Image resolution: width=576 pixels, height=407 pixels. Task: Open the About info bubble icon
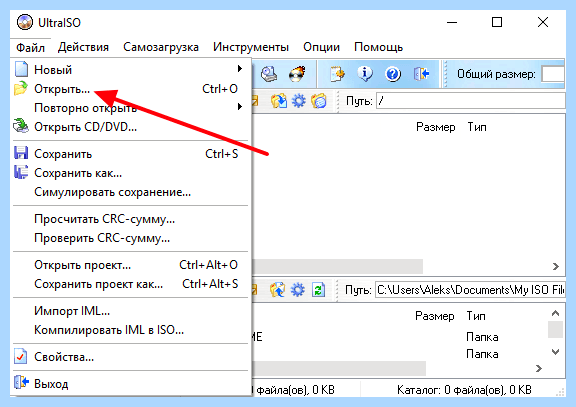(365, 74)
